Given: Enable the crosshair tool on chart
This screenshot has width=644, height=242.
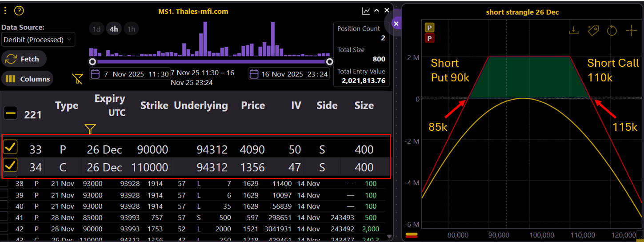Looking at the screenshot, I should pyautogui.click(x=631, y=30).
